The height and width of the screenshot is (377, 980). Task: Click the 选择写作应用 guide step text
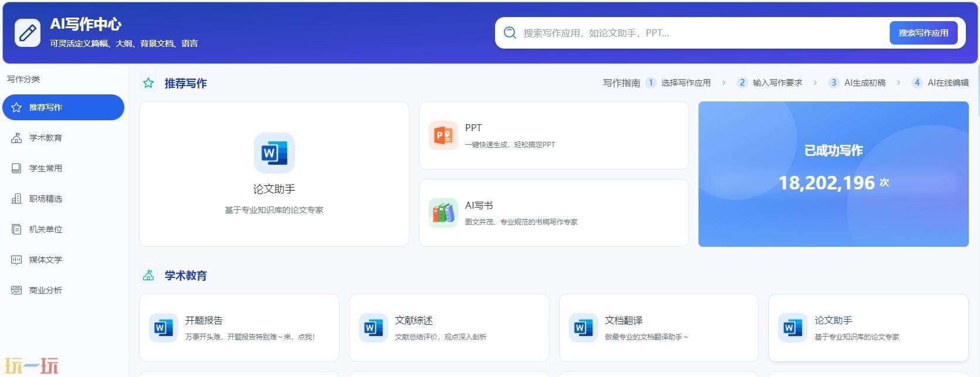(686, 83)
